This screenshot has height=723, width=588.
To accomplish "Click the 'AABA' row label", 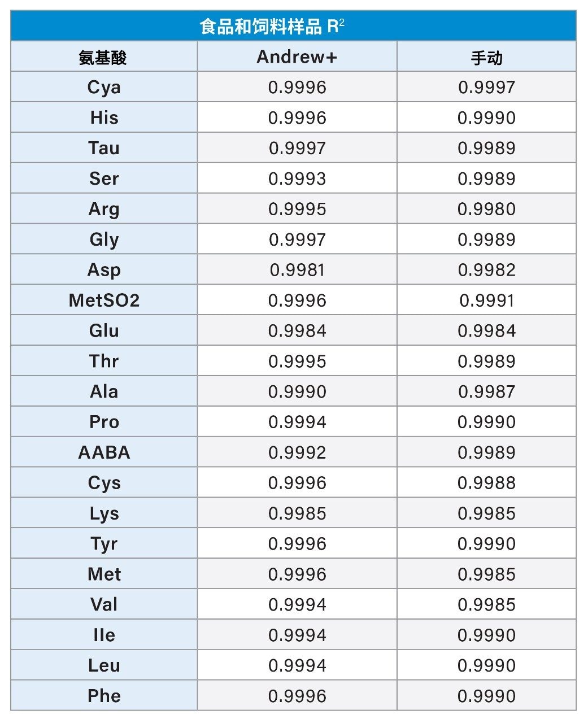I will pyautogui.click(x=104, y=453).
